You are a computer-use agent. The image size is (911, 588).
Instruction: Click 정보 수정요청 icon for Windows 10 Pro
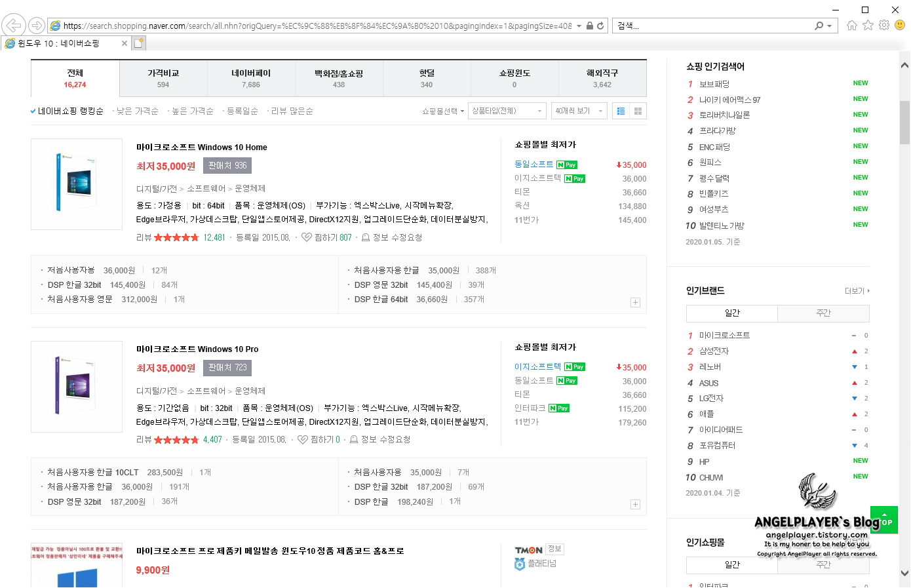pos(354,439)
